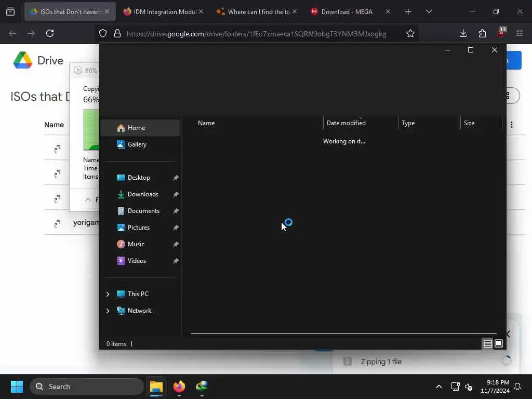Switch to ISOs that Don't have tab
Viewport: 532px width, 399px height.
tap(70, 11)
